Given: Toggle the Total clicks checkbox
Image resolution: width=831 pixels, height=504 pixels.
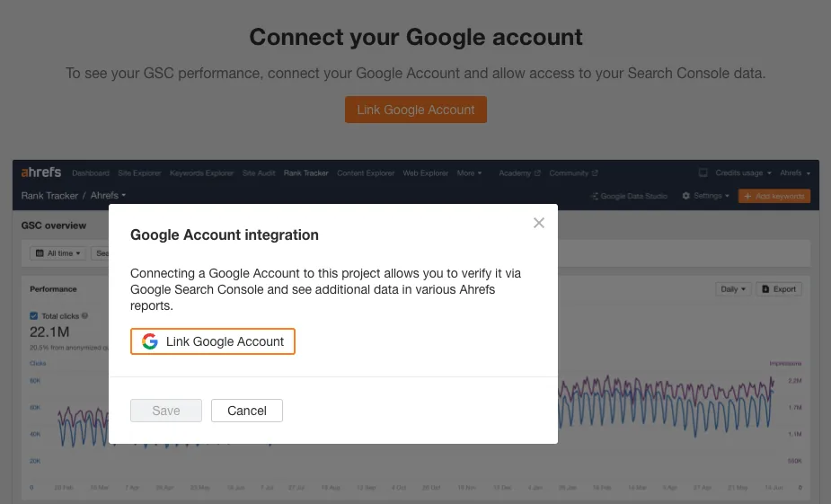Looking at the screenshot, I should pyautogui.click(x=34, y=316).
